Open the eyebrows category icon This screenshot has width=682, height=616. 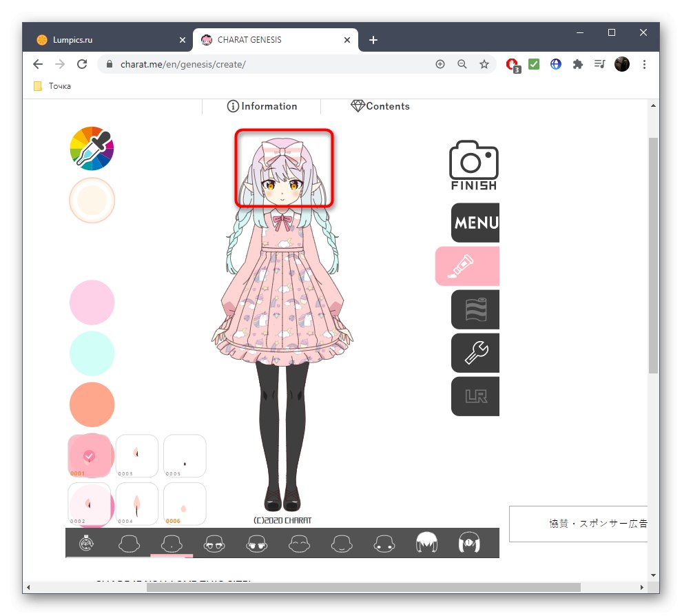(214, 543)
